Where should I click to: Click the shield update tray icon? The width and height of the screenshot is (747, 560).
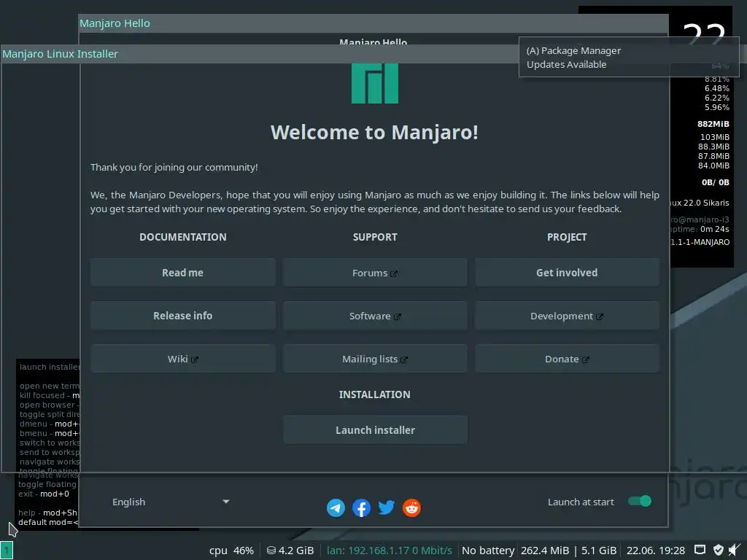tap(719, 550)
